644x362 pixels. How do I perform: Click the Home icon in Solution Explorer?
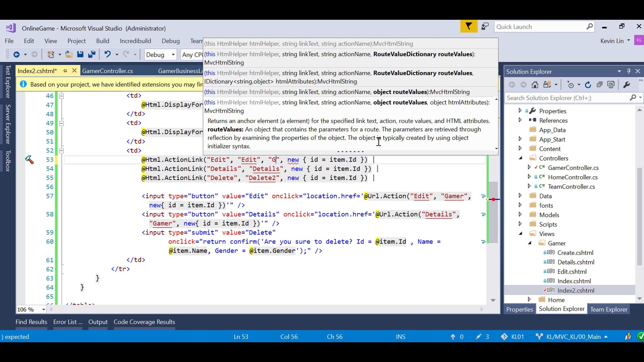[x=535, y=85]
